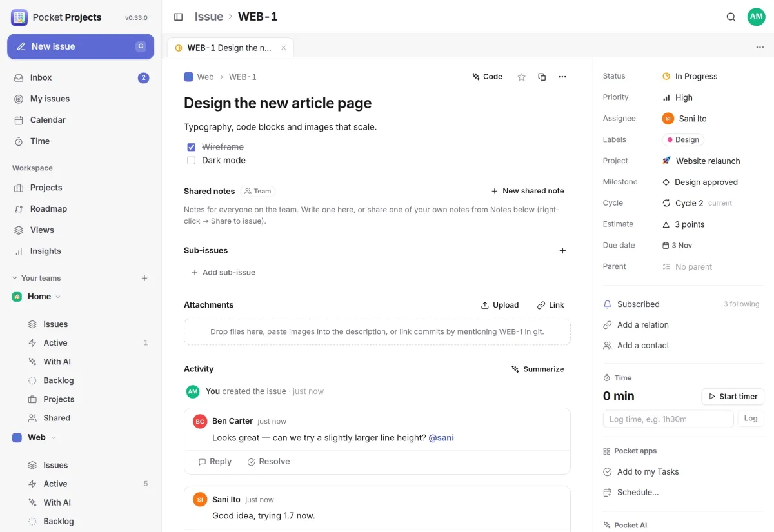Change status from In Progress

click(690, 76)
